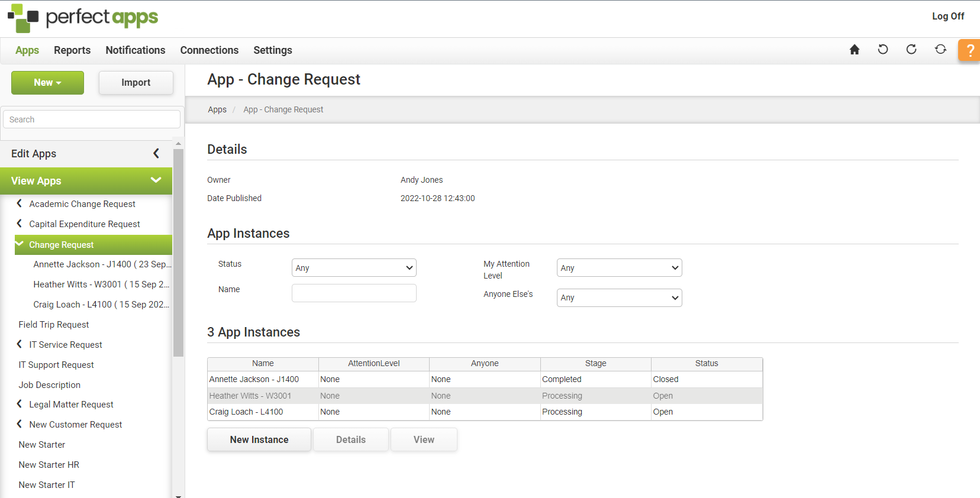This screenshot has width=980, height=498.
Task: Click the undo counter-clockwise arrow icon
Action: (883, 50)
